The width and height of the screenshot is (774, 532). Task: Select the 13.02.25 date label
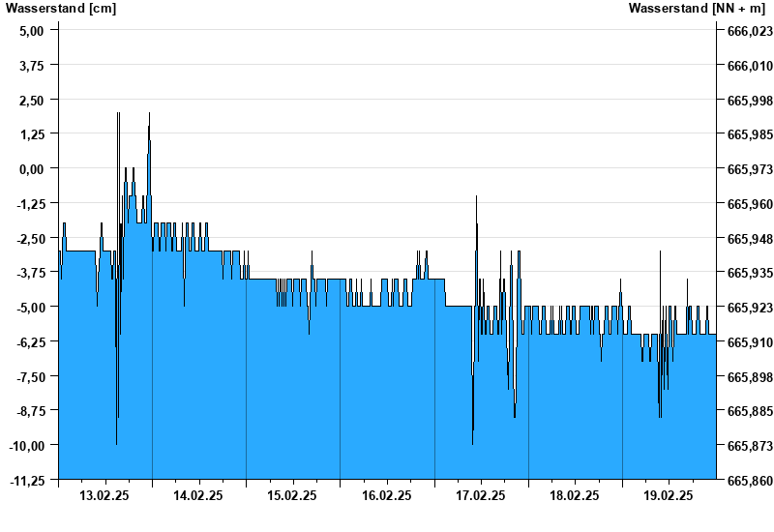(104, 496)
